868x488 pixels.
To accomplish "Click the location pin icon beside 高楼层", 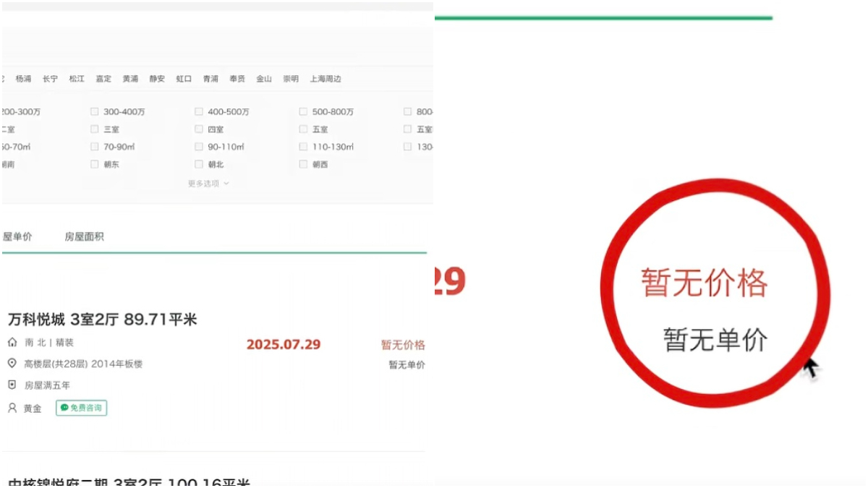I will tap(12, 364).
